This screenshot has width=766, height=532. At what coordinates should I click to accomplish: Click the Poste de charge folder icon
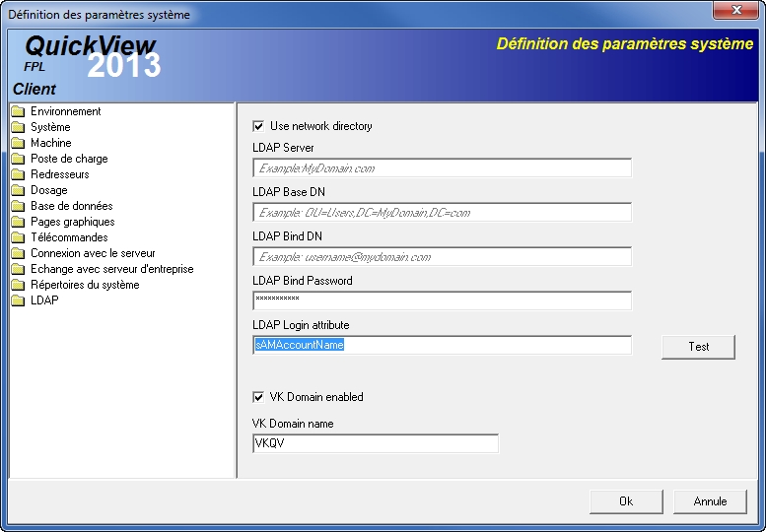pyautogui.click(x=18, y=159)
